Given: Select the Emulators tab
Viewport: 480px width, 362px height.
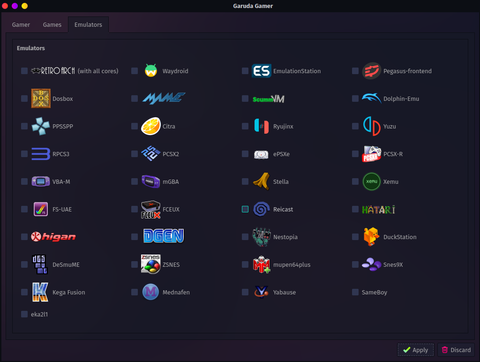Looking at the screenshot, I should coord(88,25).
